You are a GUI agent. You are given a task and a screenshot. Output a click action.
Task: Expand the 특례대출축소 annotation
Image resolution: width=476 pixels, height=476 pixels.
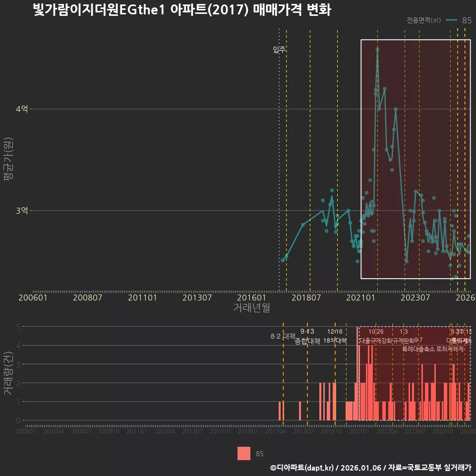(419, 349)
